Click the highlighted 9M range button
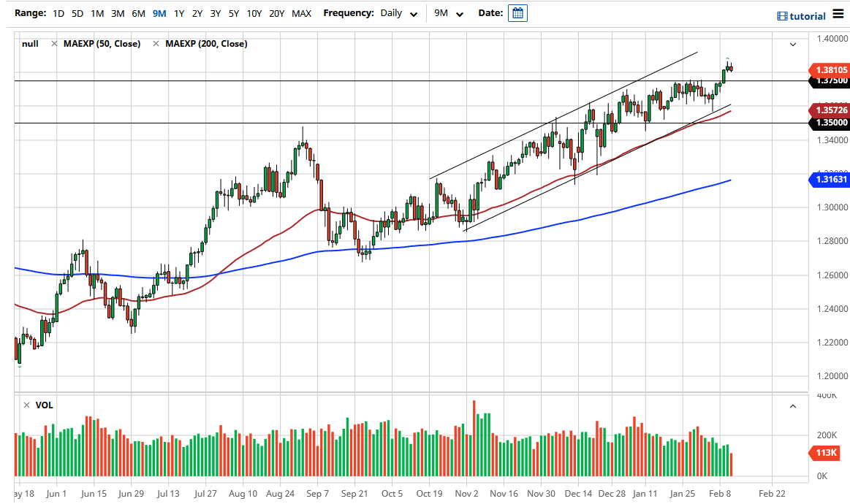This screenshot has width=850, height=504. pos(159,13)
